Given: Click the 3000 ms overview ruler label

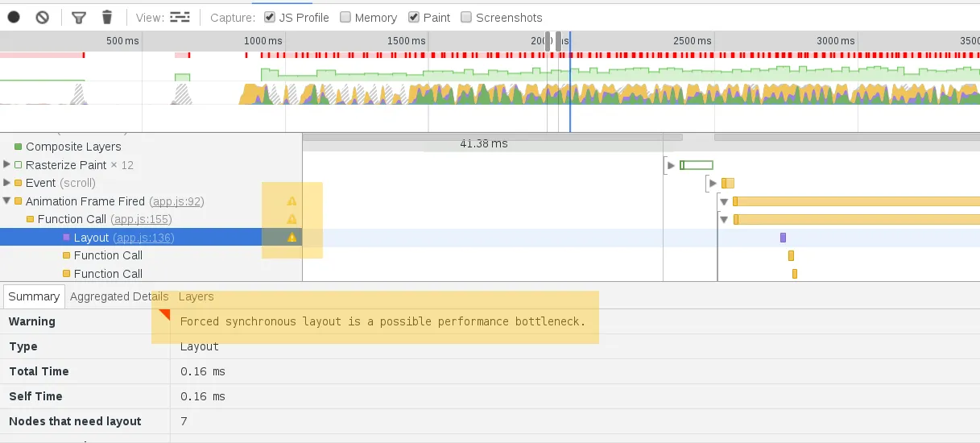Looking at the screenshot, I should click(x=837, y=40).
